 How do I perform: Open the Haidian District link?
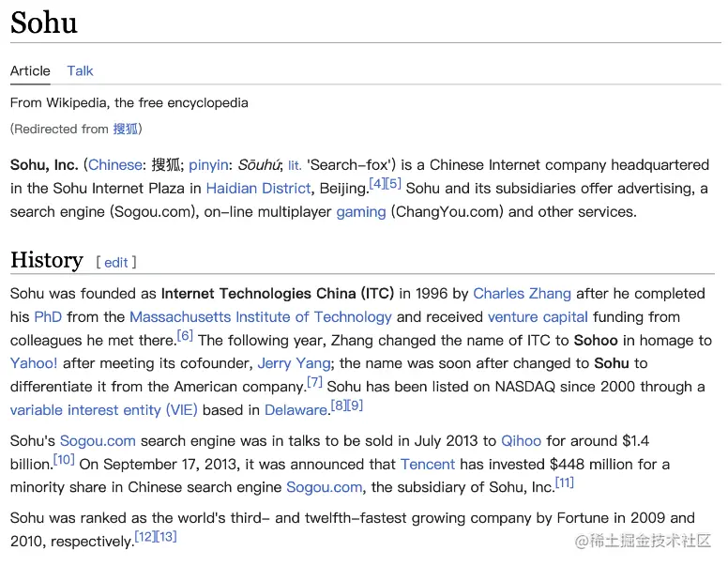point(258,189)
